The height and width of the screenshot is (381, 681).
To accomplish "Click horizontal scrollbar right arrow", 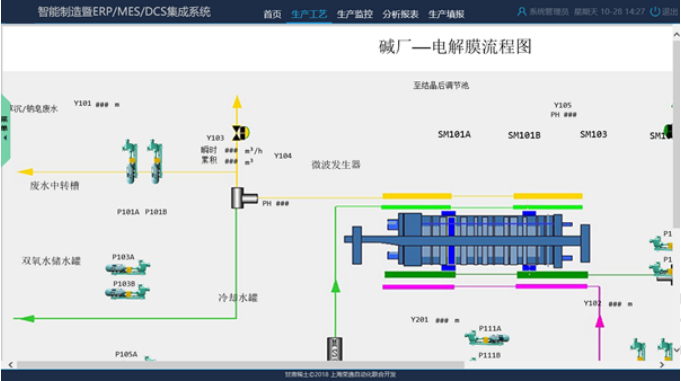I will pyautogui.click(x=662, y=365).
